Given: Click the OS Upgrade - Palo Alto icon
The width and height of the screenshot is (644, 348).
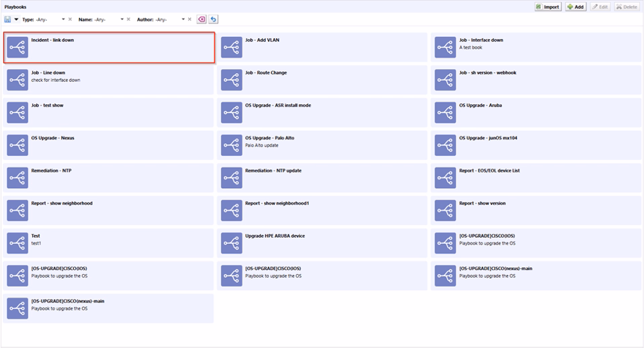Looking at the screenshot, I should [x=232, y=145].
